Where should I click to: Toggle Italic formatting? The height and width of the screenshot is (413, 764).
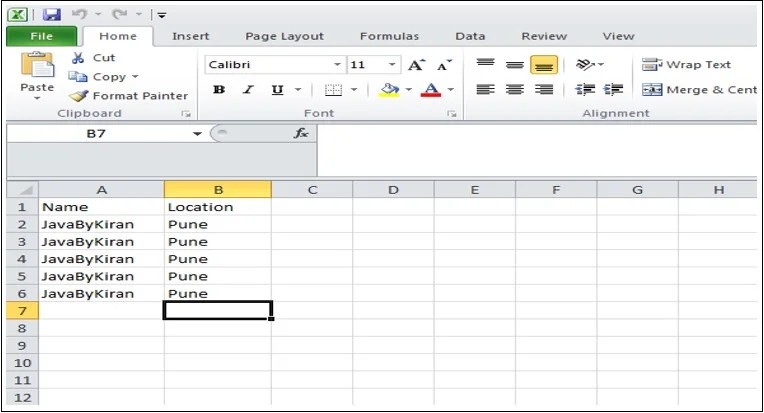pos(248,90)
